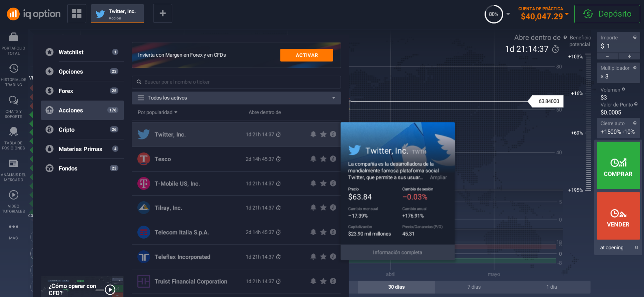The image size is (644, 297).
Task: Select the Fondos category
Action: [x=82, y=168]
